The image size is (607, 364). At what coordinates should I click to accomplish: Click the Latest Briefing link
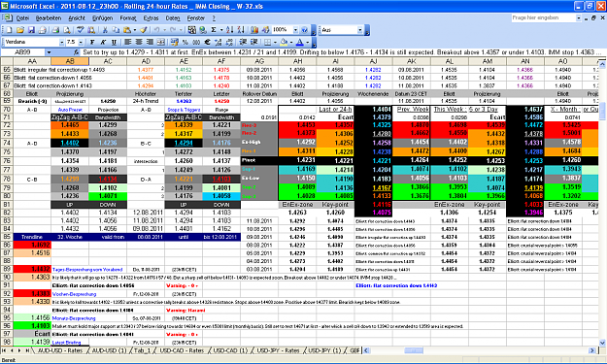66,343
